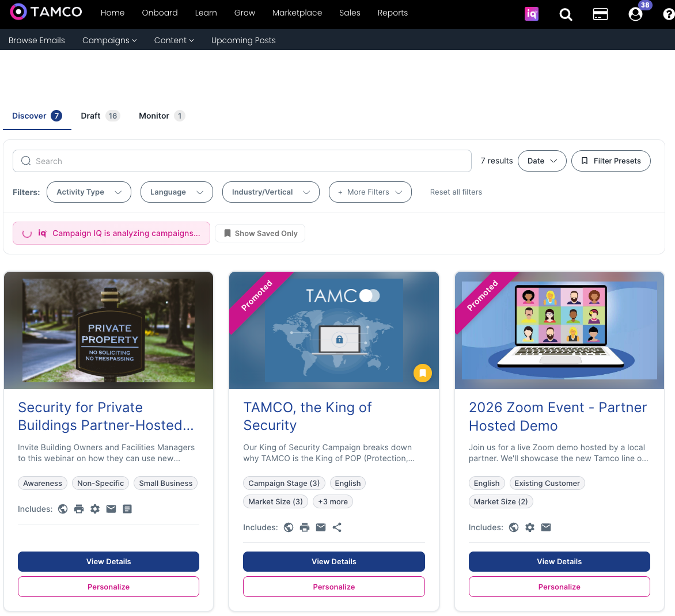Viewport: 675px width, 616px height.
Task: Click the email icon on TAMCO King of Security card
Action: tap(321, 527)
